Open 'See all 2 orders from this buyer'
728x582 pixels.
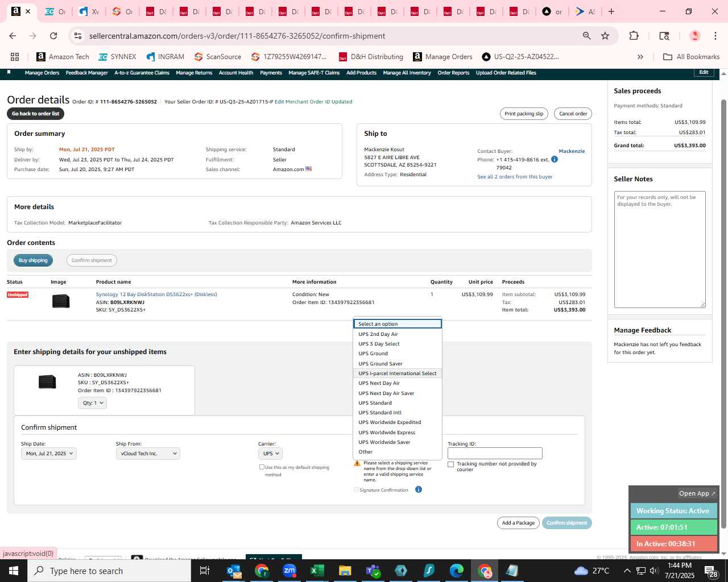515,177
